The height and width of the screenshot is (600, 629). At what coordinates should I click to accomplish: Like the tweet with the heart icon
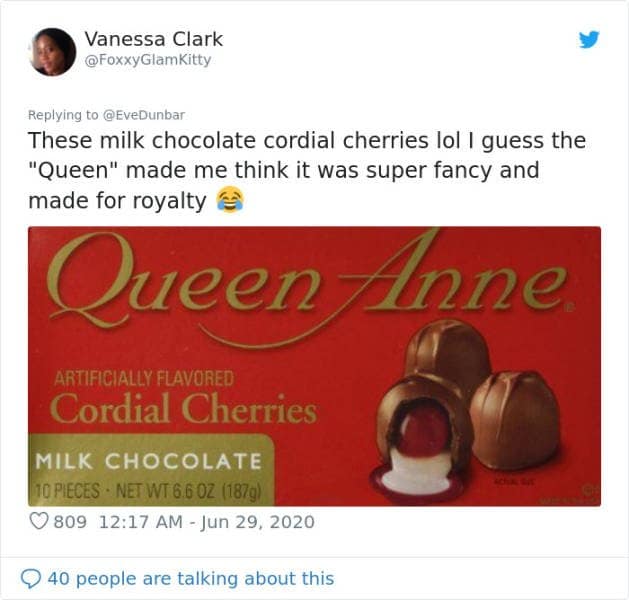(x=38, y=522)
